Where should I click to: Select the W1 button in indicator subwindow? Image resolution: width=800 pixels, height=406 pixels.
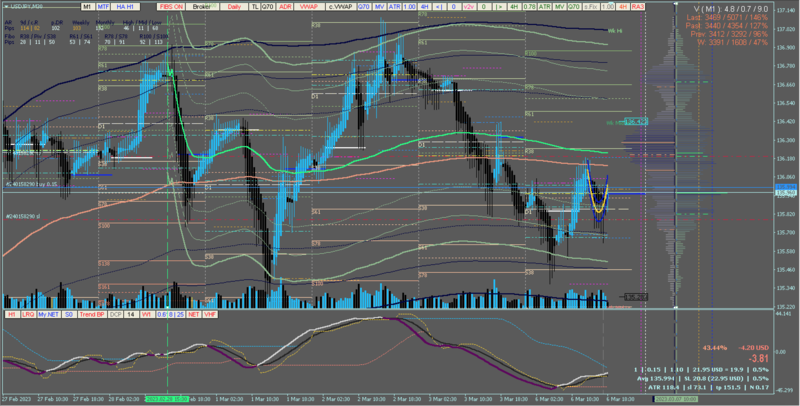tap(147, 315)
